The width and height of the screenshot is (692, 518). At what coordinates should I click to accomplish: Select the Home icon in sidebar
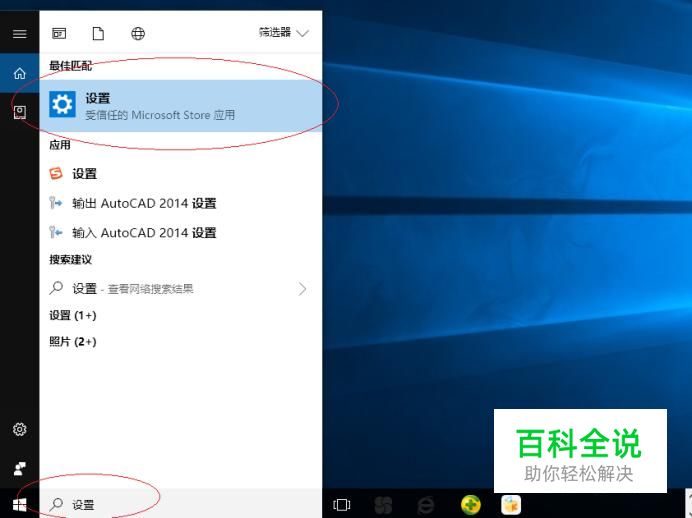coord(19,73)
